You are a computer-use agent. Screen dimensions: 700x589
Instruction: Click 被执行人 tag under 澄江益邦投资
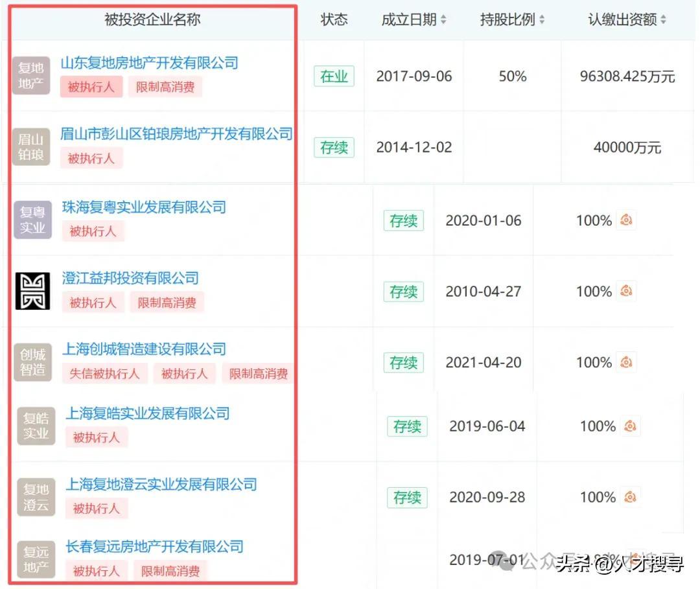93,303
